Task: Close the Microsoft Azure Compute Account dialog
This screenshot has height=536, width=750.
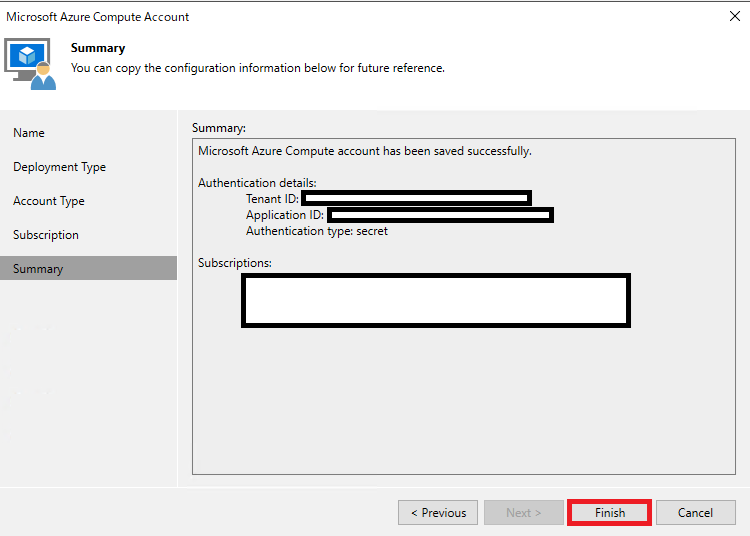Action: 735,16
